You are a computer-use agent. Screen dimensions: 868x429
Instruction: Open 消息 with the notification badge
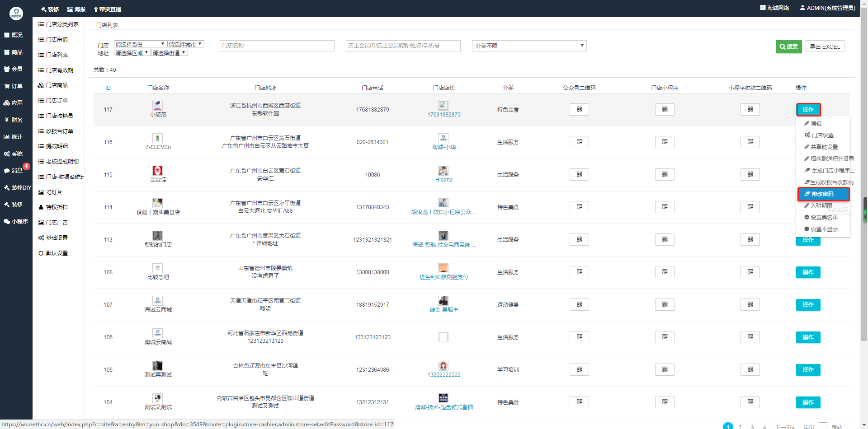tap(14, 170)
